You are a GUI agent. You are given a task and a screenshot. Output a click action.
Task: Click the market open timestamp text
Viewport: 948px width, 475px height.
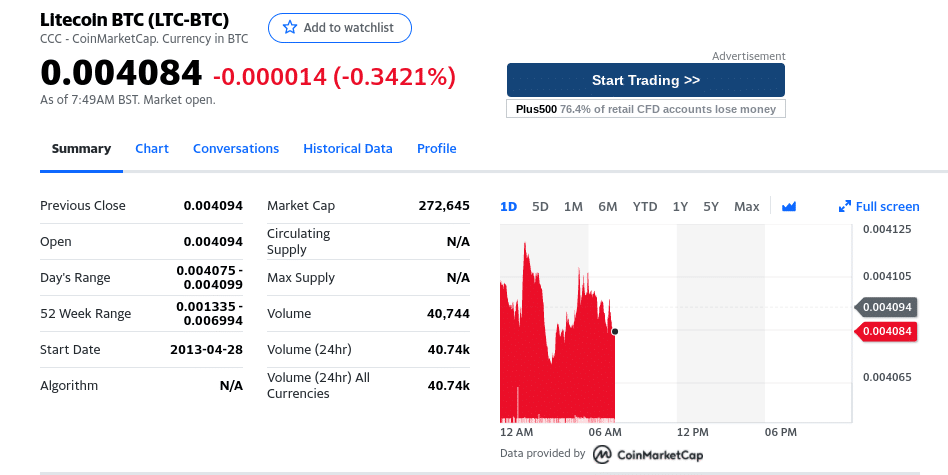[128, 100]
